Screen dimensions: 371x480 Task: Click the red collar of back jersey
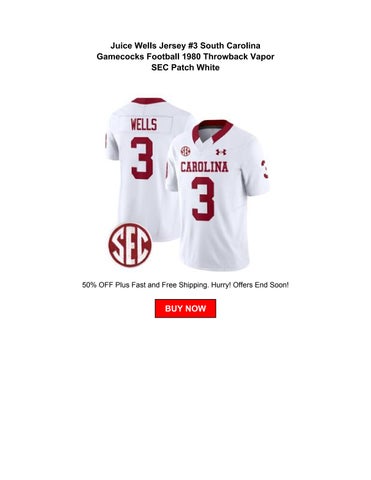149,101
